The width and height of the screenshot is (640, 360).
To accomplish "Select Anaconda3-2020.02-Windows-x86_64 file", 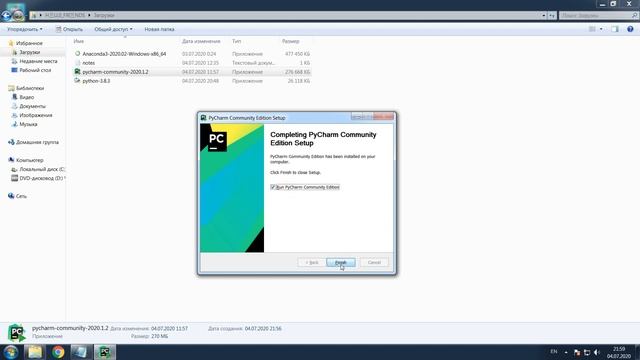I will point(124,54).
